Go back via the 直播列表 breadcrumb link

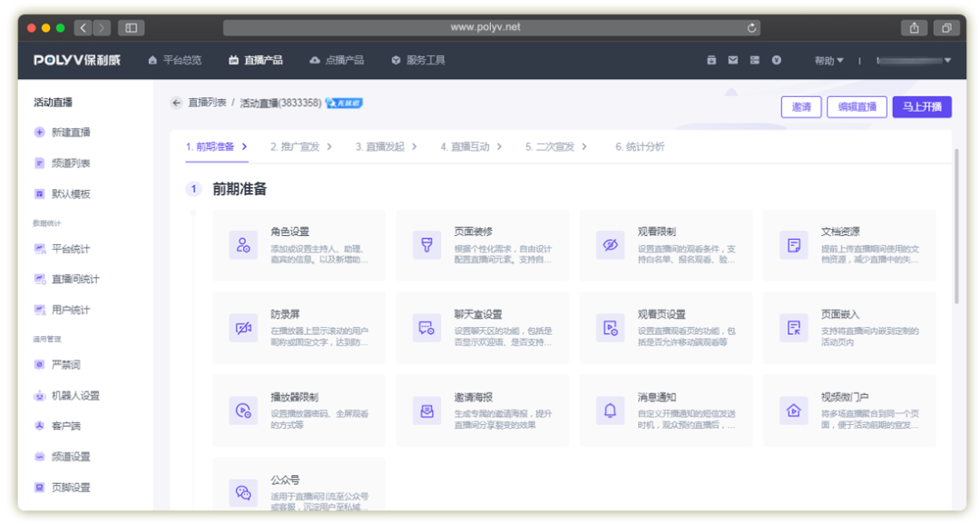tap(209, 103)
